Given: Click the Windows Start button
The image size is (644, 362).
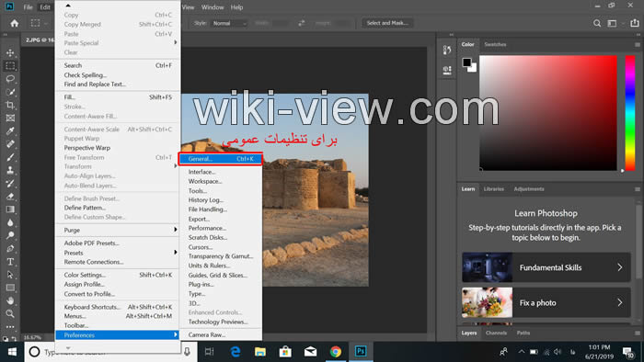Looking at the screenshot, I should click(x=12, y=352).
